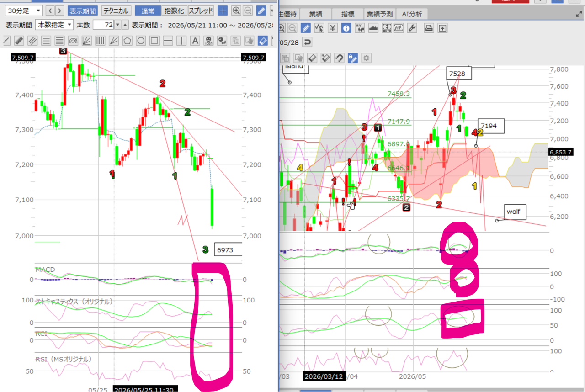The image size is (585, 392).
Task: Select the ruler measurement tool in left chart
Action: 19,41
